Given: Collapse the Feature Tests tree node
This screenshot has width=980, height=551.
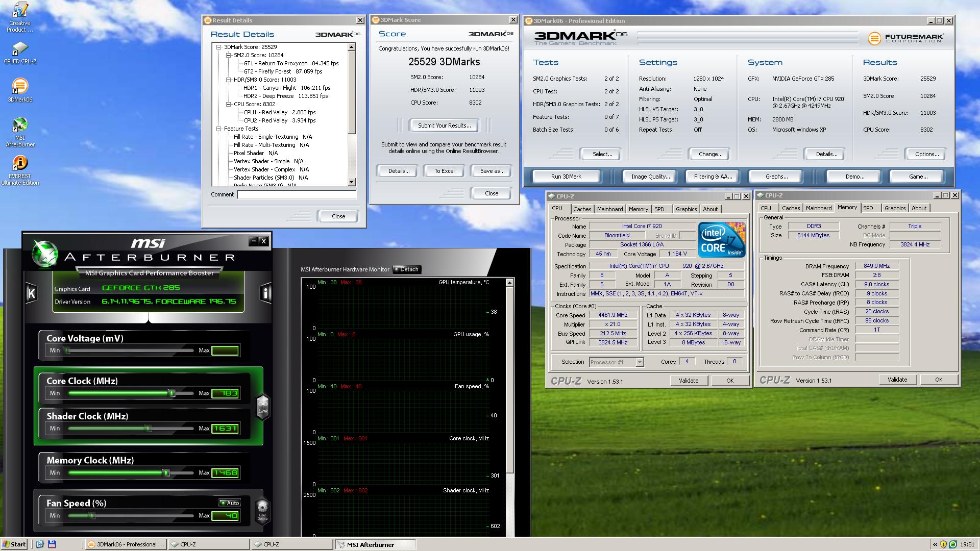Looking at the screenshot, I should click(x=219, y=129).
